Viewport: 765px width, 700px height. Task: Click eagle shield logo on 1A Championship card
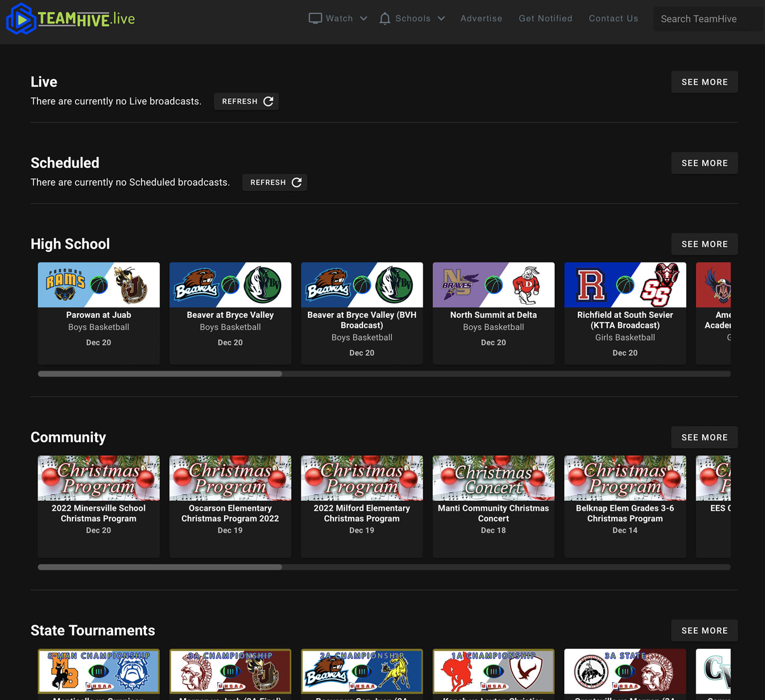point(526,673)
